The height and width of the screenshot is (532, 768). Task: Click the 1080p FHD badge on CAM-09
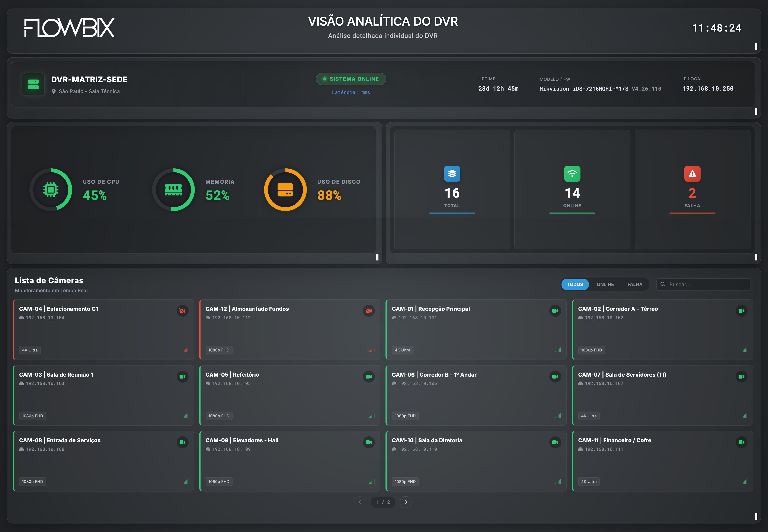click(x=219, y=482)
